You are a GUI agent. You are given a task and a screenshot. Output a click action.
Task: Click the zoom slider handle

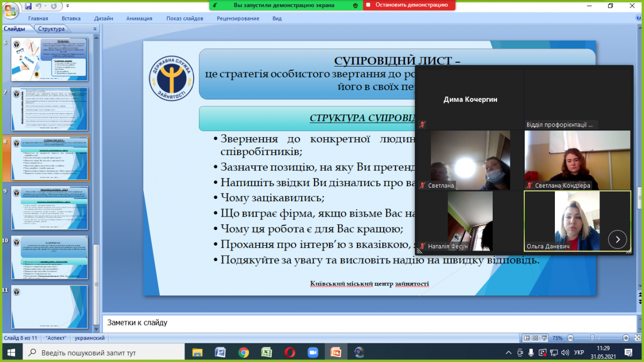click(x=592, y=338)
